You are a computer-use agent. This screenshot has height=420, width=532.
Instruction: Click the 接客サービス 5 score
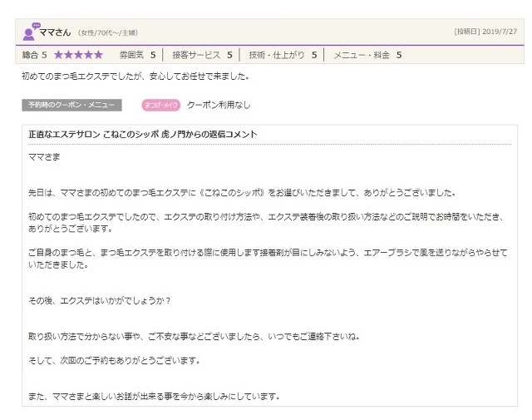pos(202,55)
